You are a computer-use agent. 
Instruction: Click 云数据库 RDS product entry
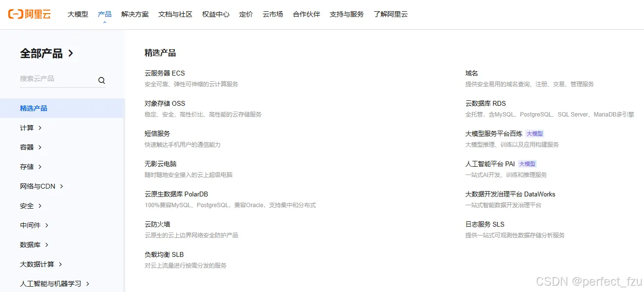pos(487,103)
